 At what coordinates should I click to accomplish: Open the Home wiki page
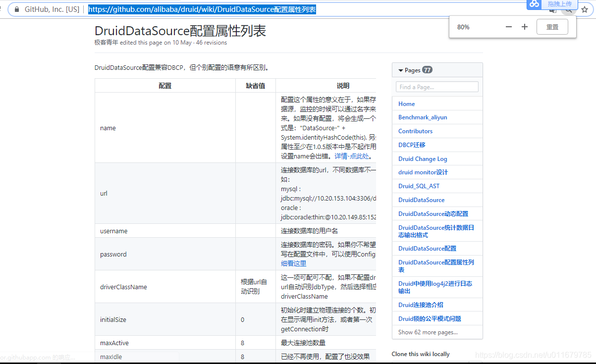(406, 104)
